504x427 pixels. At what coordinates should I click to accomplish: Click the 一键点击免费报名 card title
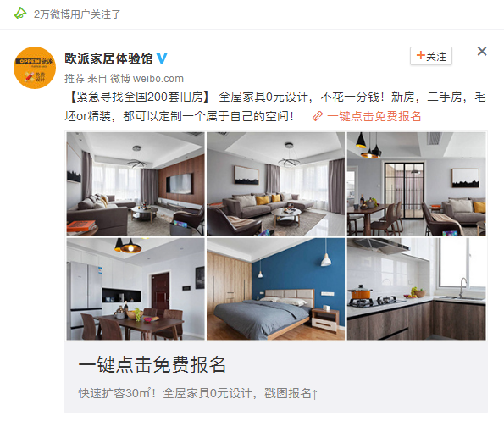pyautogui.click(x=152, y=364)
